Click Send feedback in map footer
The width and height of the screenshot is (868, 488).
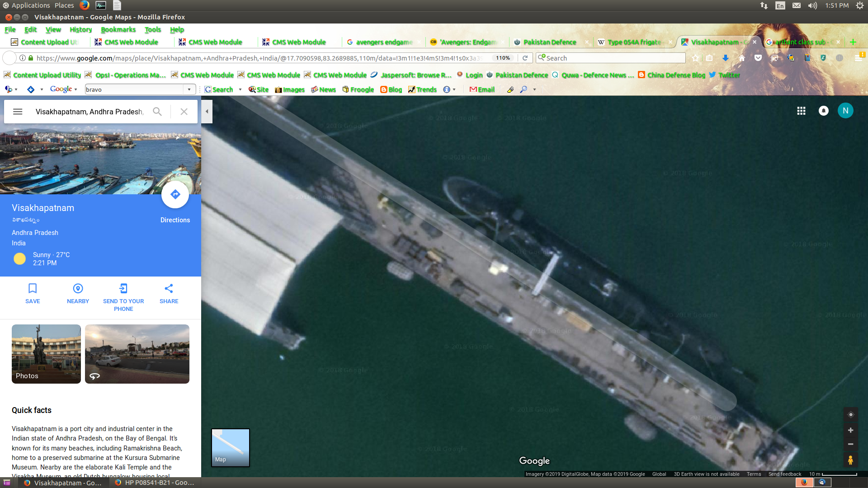tap(785, 474)
